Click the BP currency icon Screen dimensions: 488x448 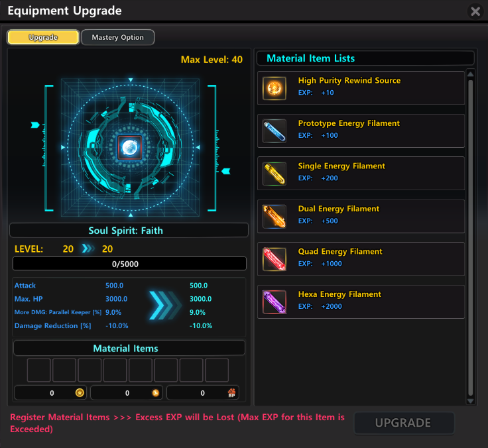(x=231, y=392)
